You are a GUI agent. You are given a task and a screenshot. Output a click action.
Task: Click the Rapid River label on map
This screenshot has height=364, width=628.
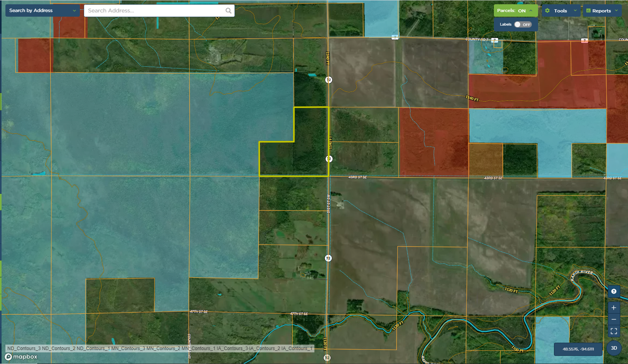[x=581, y=274]
